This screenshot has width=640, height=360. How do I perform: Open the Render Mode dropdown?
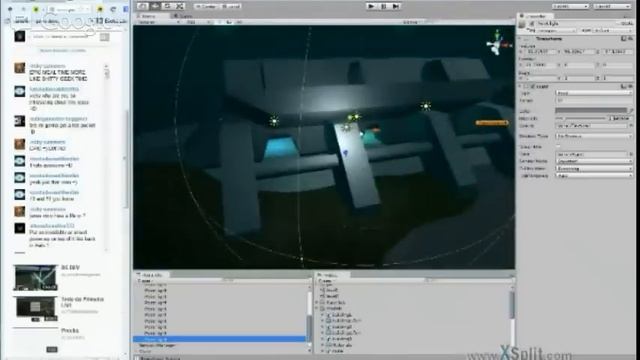594,161
